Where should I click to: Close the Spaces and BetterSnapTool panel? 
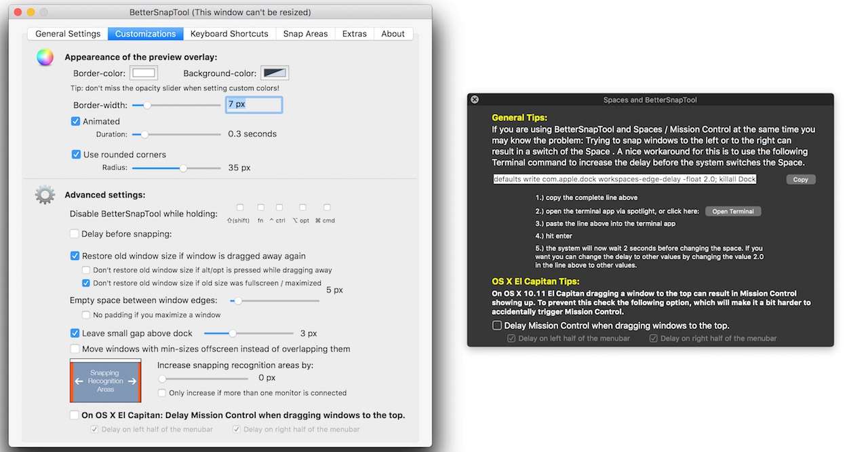[x=475, y=100]
